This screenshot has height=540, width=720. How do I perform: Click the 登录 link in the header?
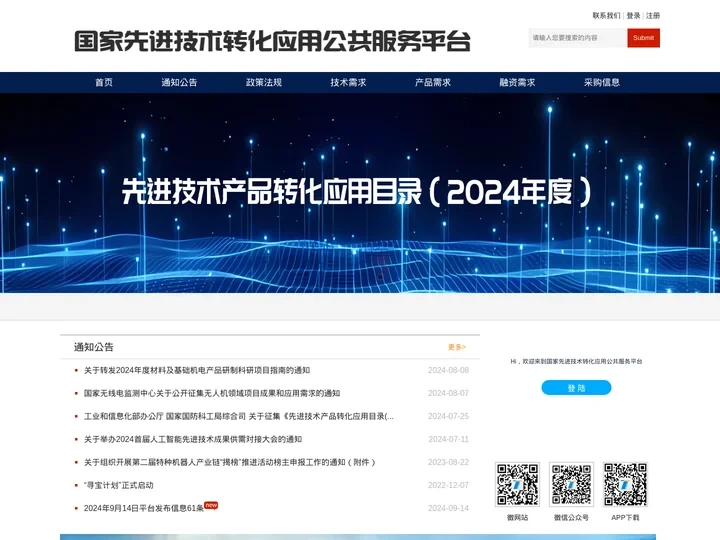tap(633, 16)
